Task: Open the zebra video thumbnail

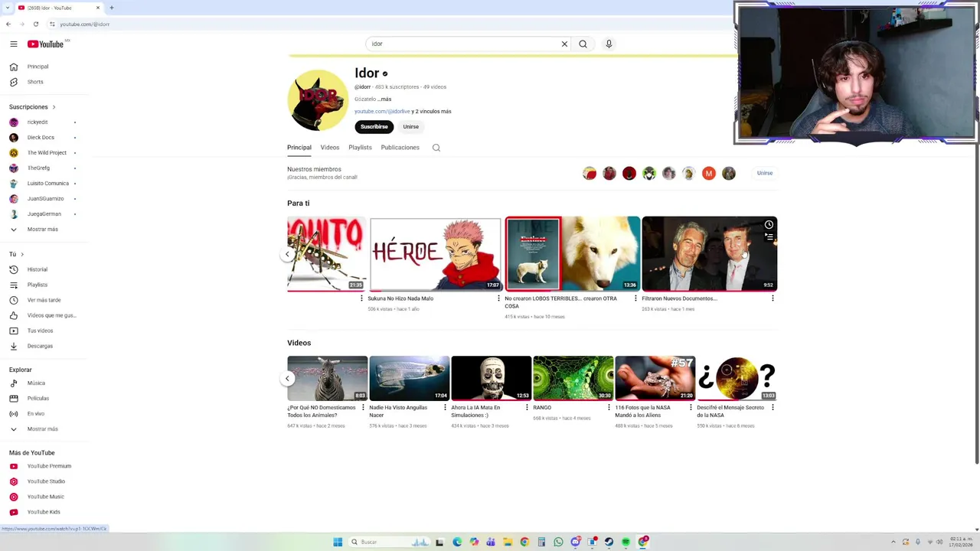Action: 328,378
